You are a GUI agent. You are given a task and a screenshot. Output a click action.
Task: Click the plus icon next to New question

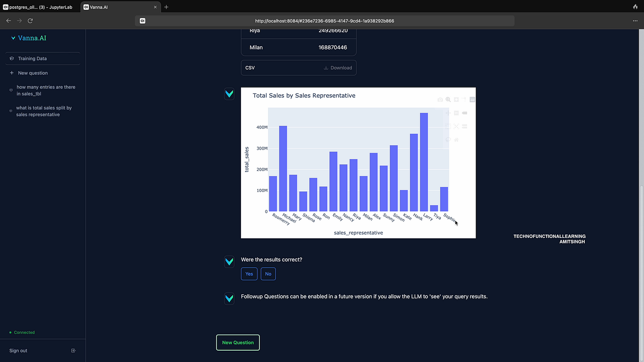click(11, 72)
